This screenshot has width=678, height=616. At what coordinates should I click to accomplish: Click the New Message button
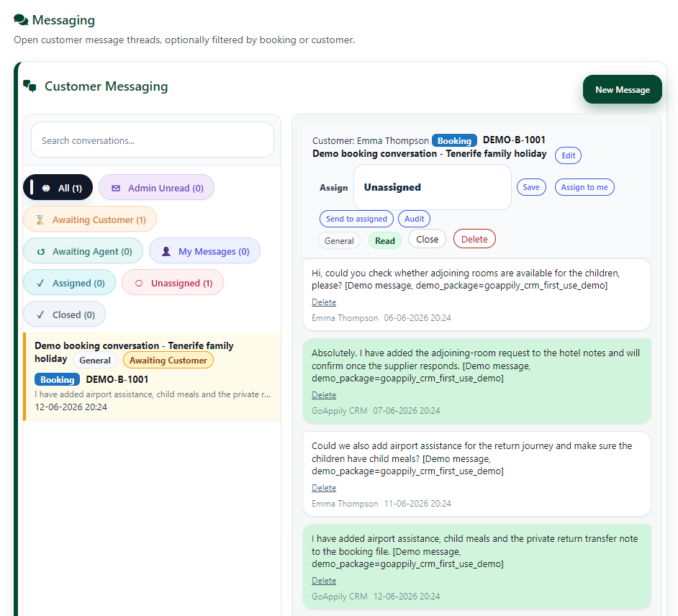click(623, 89)
